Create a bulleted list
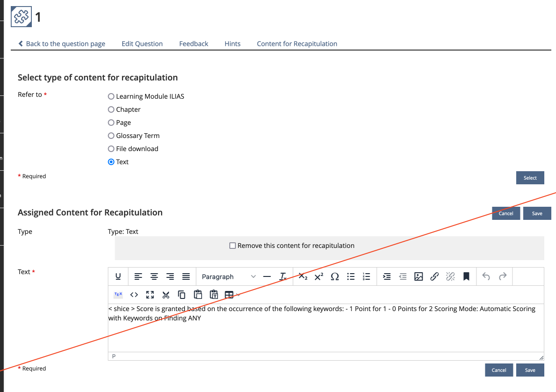Screen dimensions: 556x392 351,276
